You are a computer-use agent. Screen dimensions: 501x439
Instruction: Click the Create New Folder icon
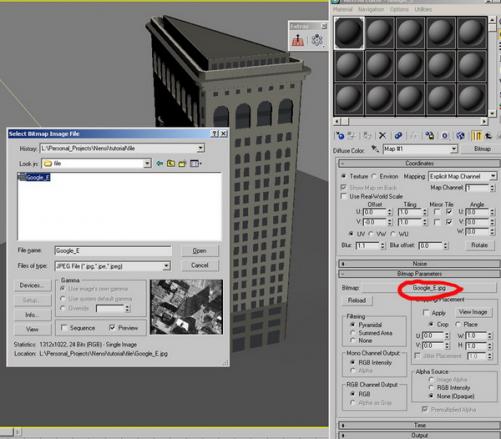pos(182,163)
